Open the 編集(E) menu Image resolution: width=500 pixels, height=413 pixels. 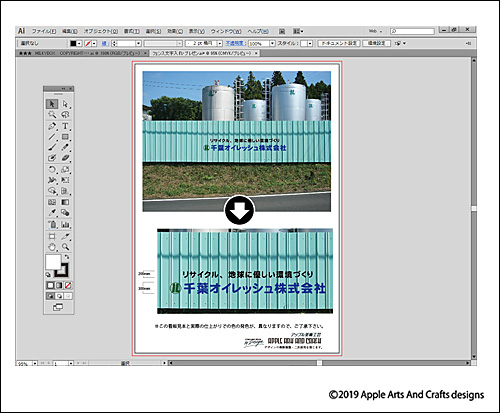(x=70, y=31)
